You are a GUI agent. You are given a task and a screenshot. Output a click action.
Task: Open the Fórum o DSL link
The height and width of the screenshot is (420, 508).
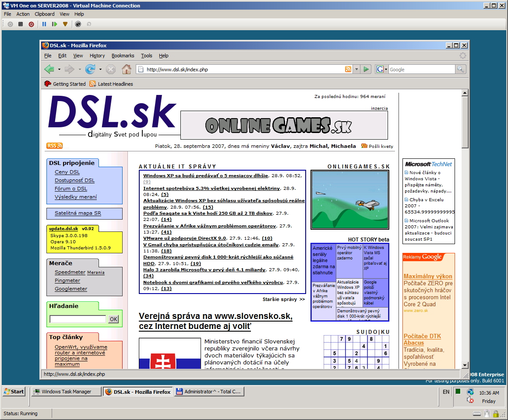(71, 188)
